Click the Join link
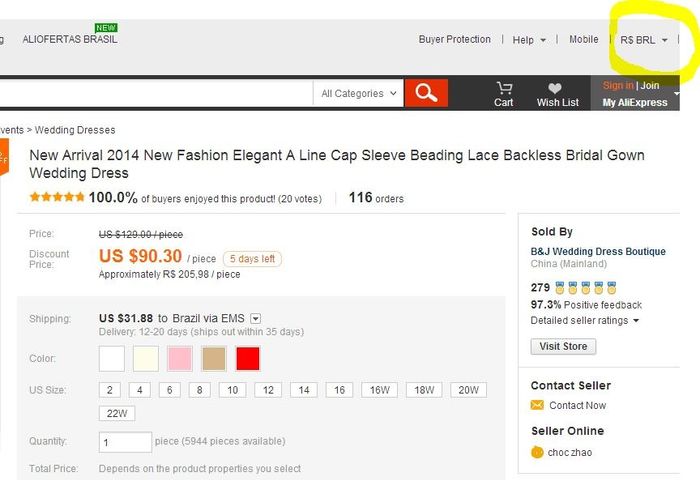Screen dimensions: 700x480 pos(650,85)
